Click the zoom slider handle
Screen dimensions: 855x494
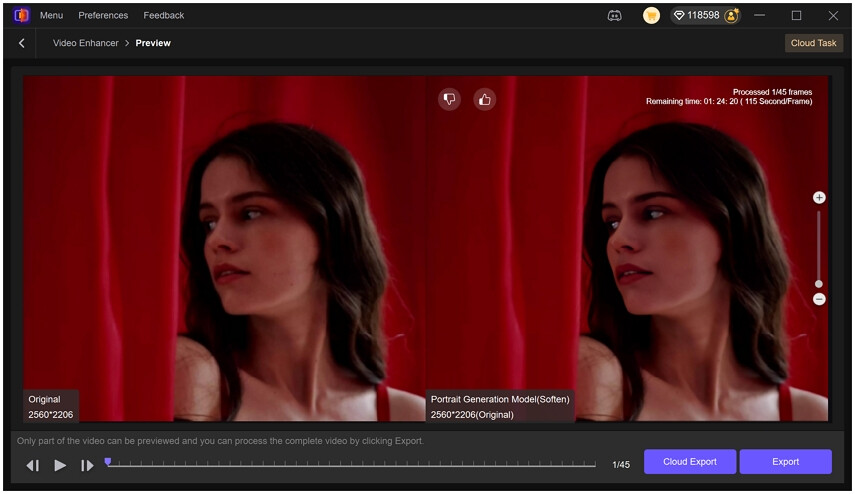point(818,284)
